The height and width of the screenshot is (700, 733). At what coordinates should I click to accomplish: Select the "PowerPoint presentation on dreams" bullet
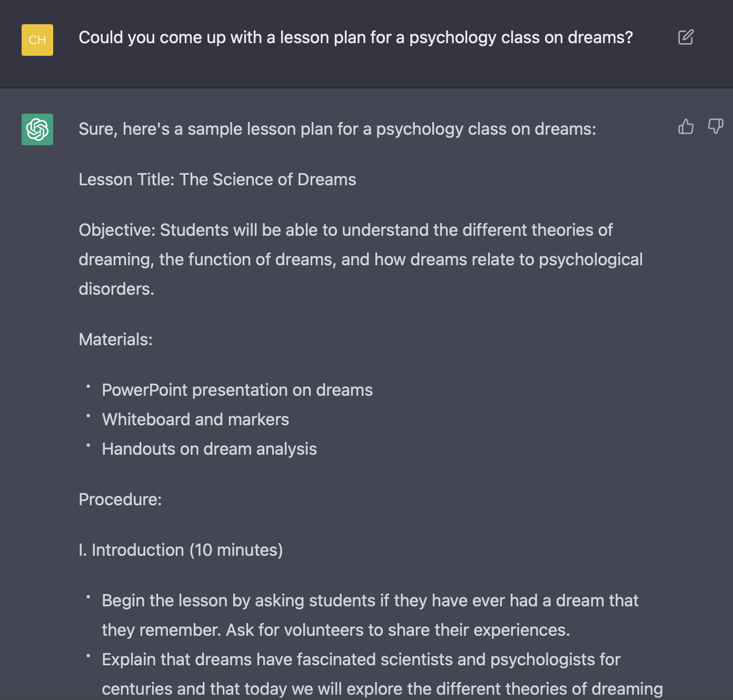coord(237,390)
